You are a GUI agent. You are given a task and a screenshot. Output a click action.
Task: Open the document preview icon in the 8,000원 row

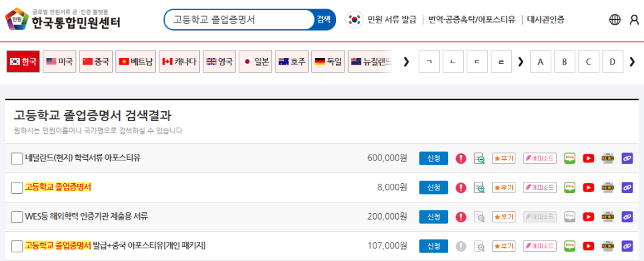479,188
